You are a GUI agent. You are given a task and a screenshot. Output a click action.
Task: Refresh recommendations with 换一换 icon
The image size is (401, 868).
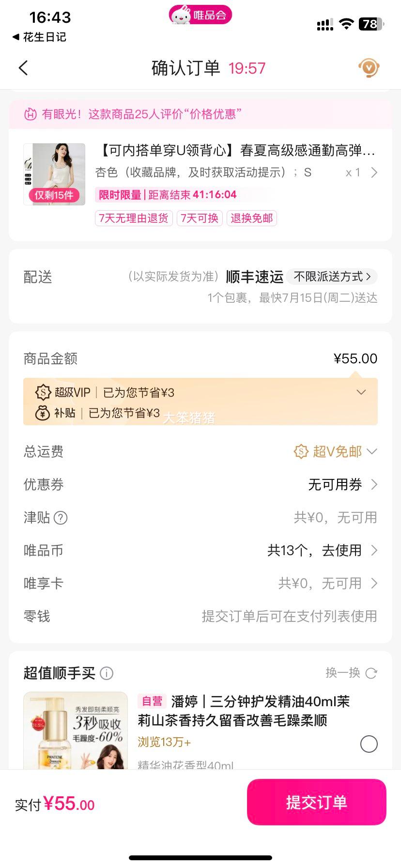[x=371, y=673]
